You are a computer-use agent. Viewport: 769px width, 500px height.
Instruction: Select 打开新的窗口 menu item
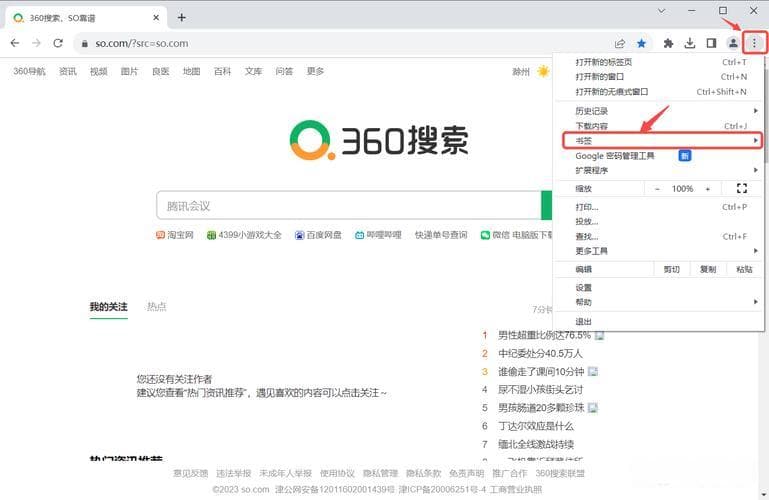pyautogui.click(x=659, y=77)
